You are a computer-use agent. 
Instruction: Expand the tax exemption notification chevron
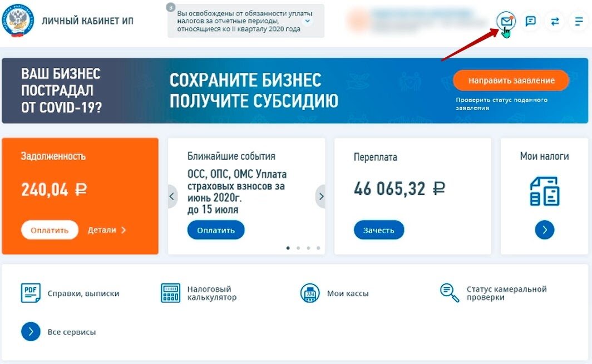[308, 21]
